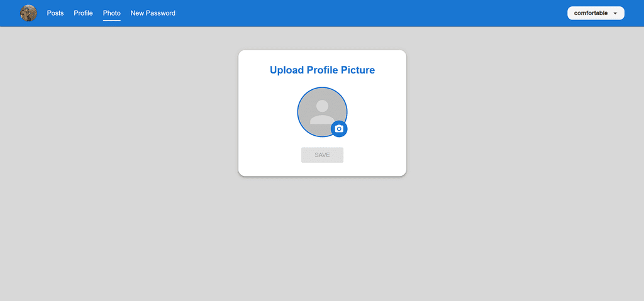Open the Posts page

point(55,13)
